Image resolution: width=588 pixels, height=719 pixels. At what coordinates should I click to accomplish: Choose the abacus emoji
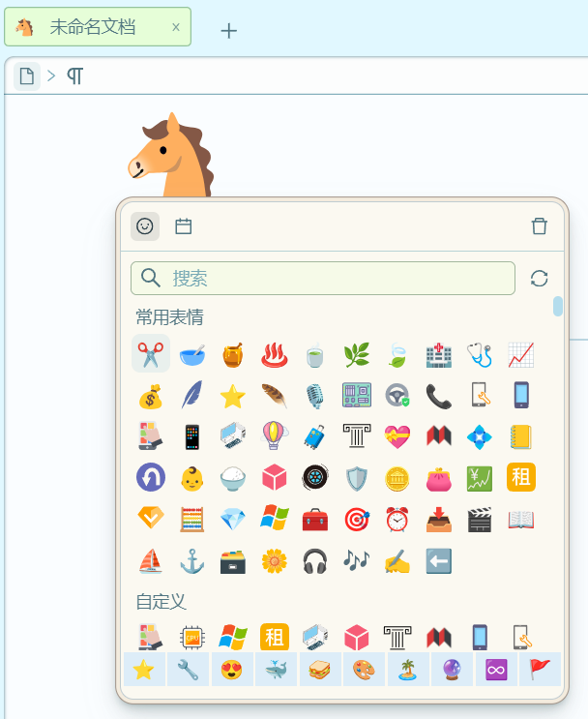click(x=192, y=519)
